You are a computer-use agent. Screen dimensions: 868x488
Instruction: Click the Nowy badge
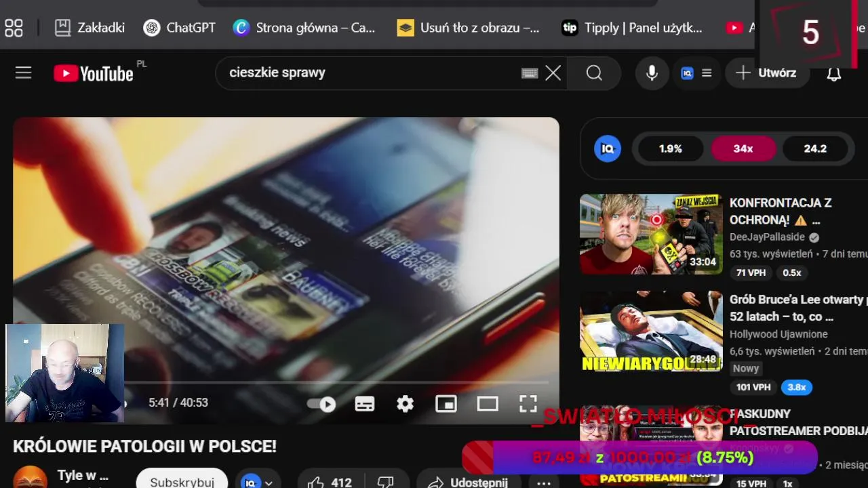[746, 368]
